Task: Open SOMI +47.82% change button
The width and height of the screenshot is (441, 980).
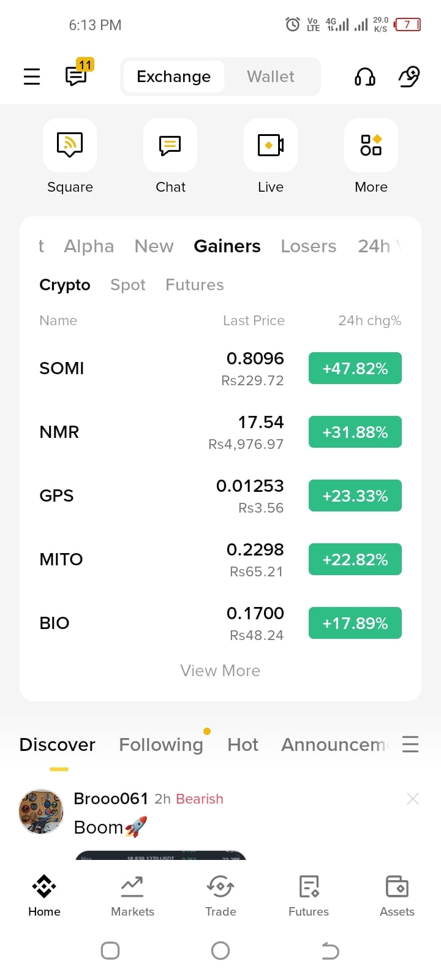Action: pos(355,368)
